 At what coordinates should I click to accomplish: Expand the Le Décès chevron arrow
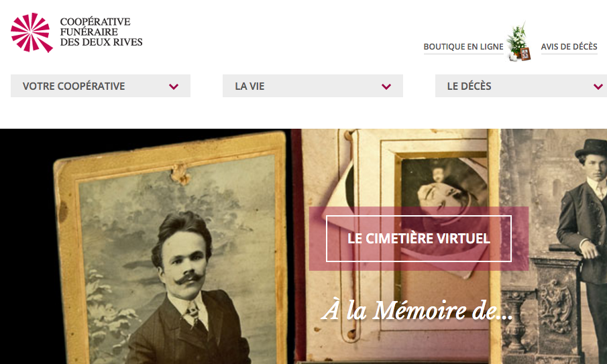[598, 86]
